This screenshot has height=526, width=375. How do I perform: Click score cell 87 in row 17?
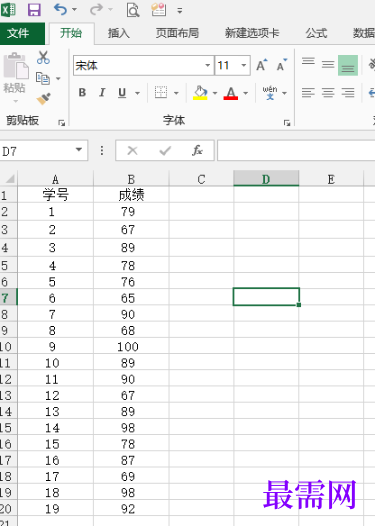click(131, 460)
